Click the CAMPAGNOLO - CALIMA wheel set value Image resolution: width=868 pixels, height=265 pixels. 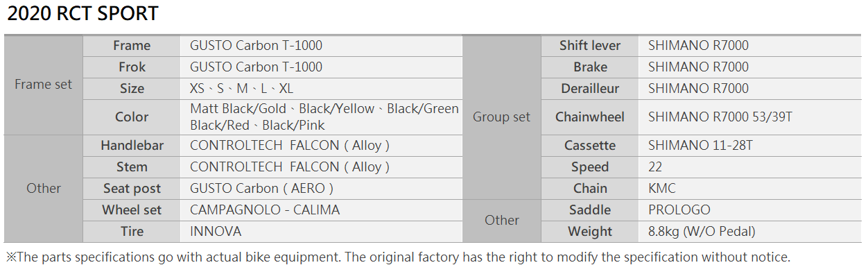[x=265, y=210]
